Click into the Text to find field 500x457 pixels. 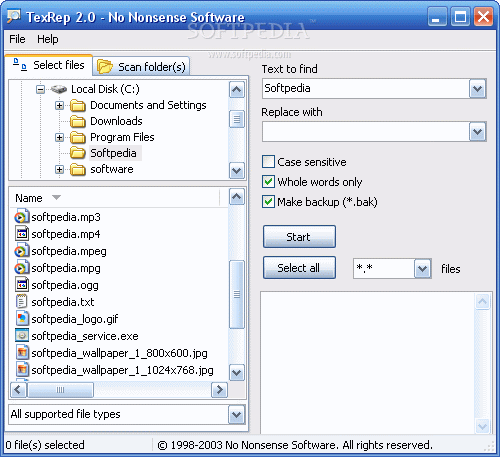(x=366, y=89)
